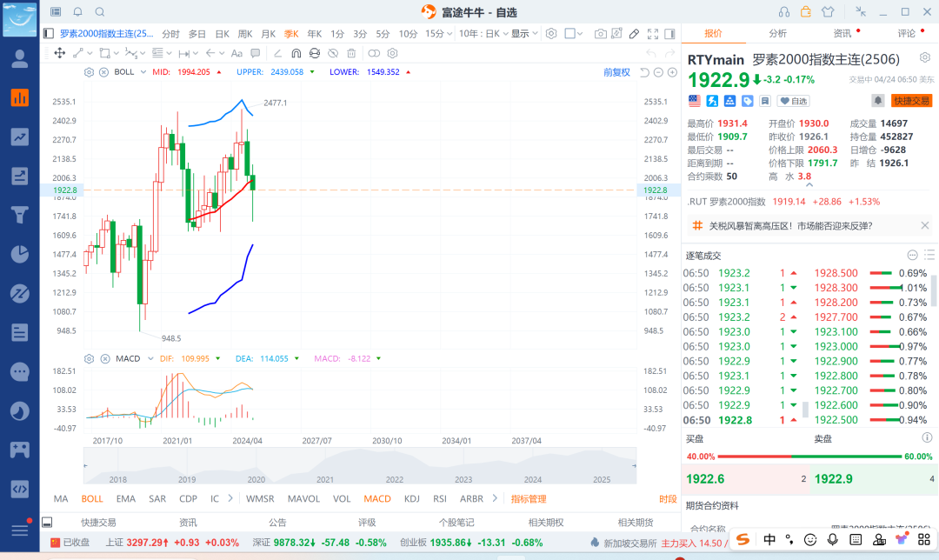Viewport: 939px width, 560px height.
Task: Close the 关税风暴 news banner
Action: 924,226
